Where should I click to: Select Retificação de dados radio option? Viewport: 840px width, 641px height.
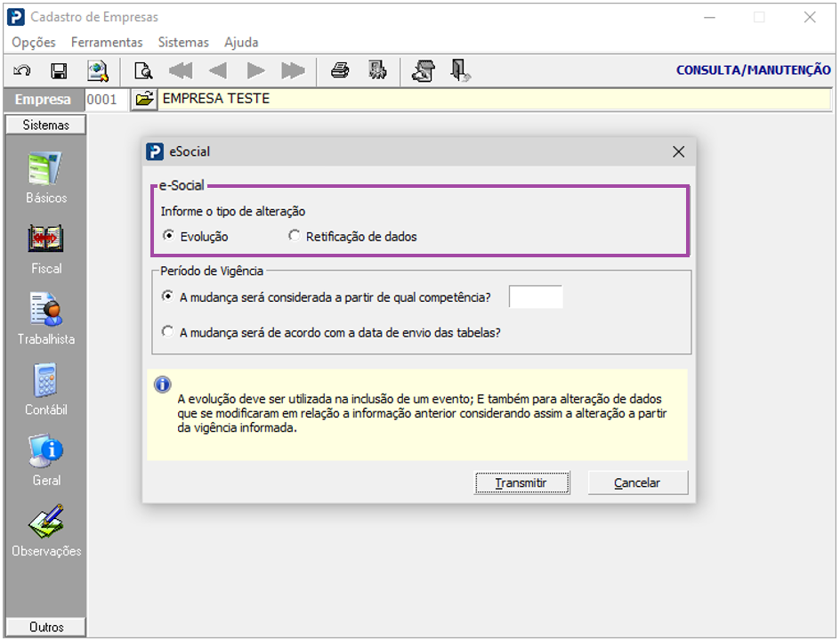295,235
